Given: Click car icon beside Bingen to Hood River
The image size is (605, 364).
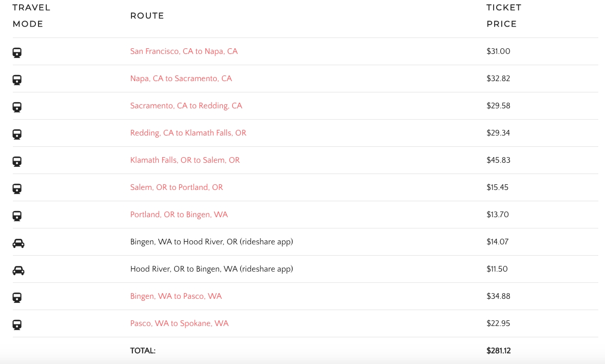Looking at the screenshot, I should 18,243.
